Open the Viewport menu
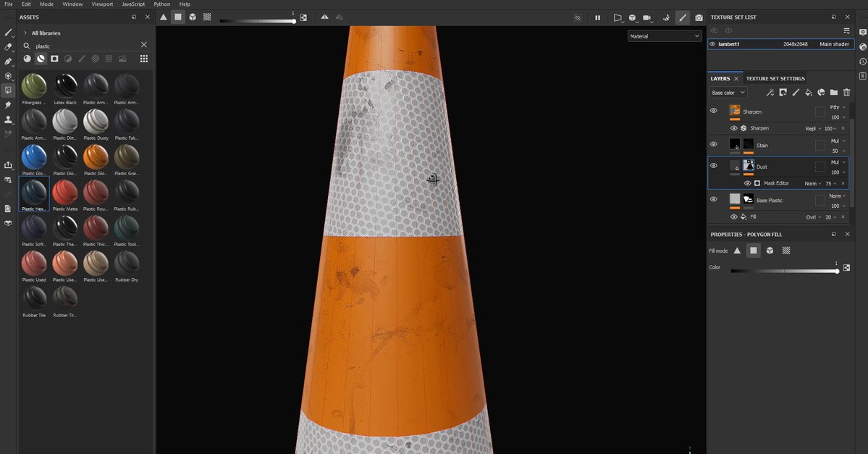The height and width of the screenshot is (454, 868). 102,4
